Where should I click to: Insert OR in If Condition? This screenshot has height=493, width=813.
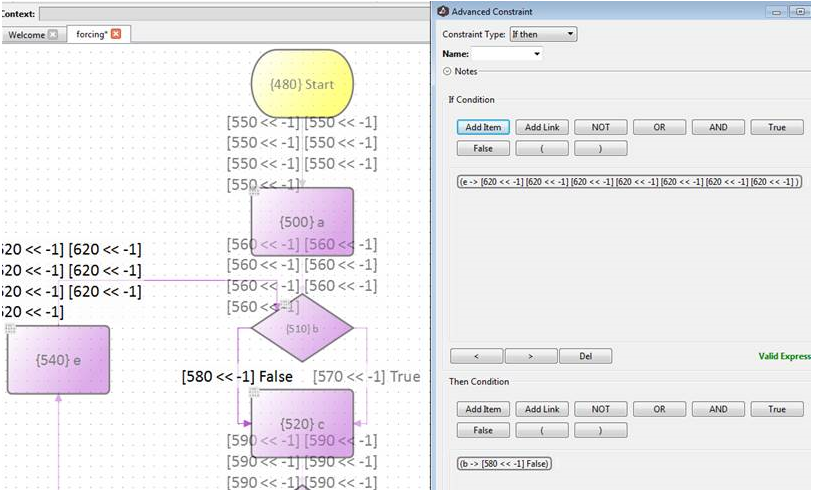[x=660, y=127]
